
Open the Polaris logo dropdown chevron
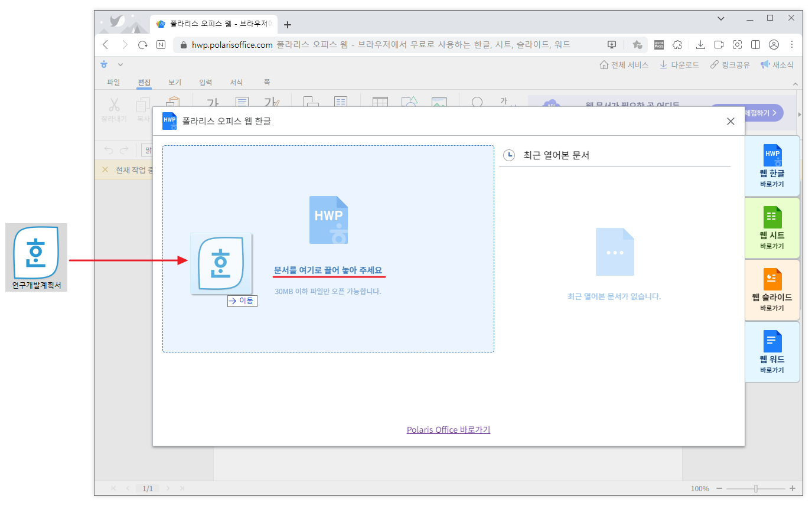(119, 64)
